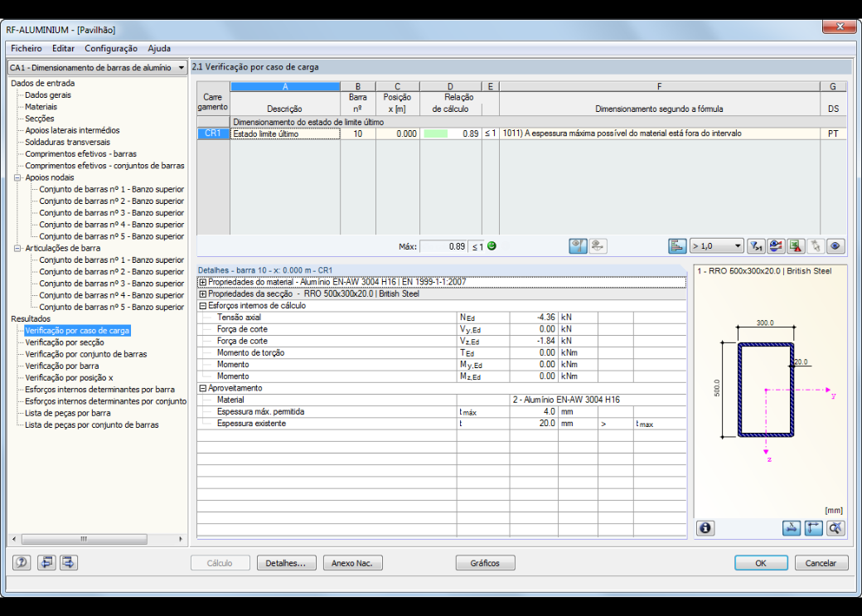Select Materiais in navigation tree

click(41, 107)
